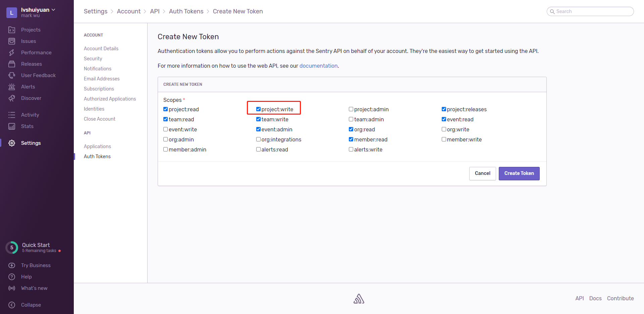This screenshot has width=644, height=314.
Task: Click inside the Search field
Action: coord(590,11)
